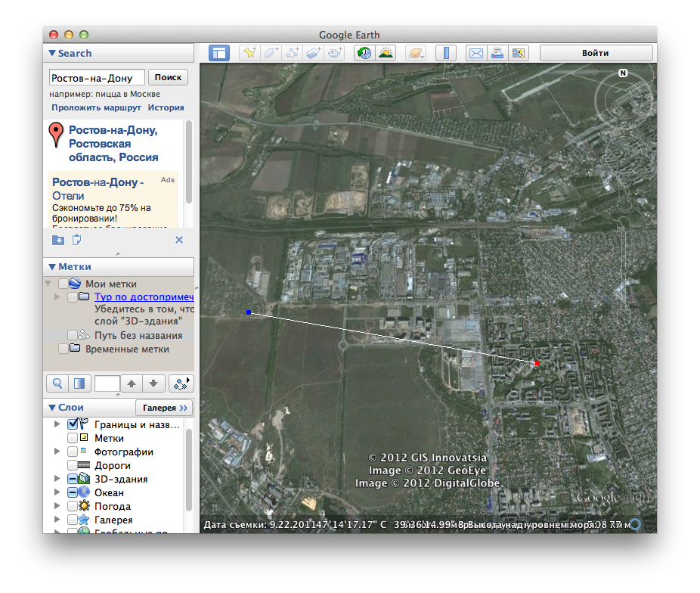Click the north N compass marker on the map
Image resolution: width=700 pixels, height=593 pixels.
click(623, 73)
